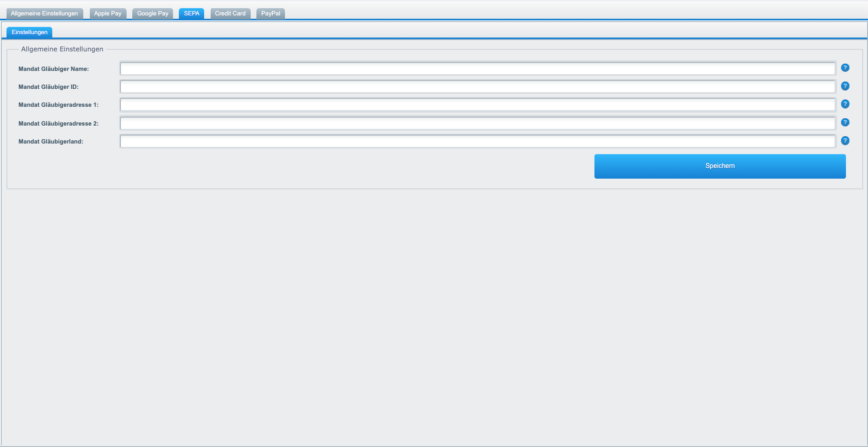The image size is (868, 447).
Task: Click the Speichern button
Action: 720,166
